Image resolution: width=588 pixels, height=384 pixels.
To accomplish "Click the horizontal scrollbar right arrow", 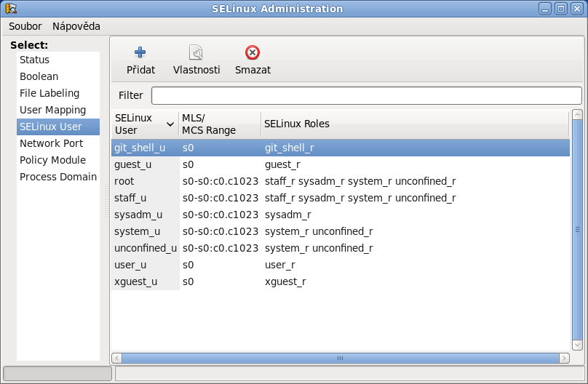I will [564, 358].
